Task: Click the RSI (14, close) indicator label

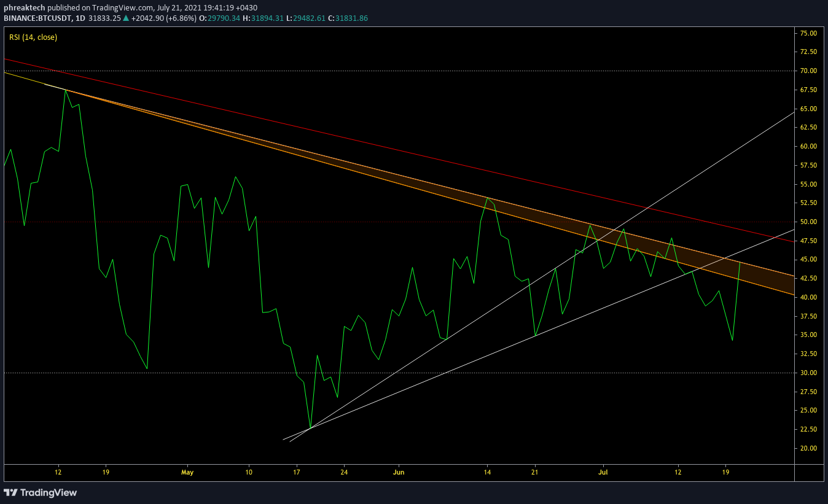Action: pos(33,37)
